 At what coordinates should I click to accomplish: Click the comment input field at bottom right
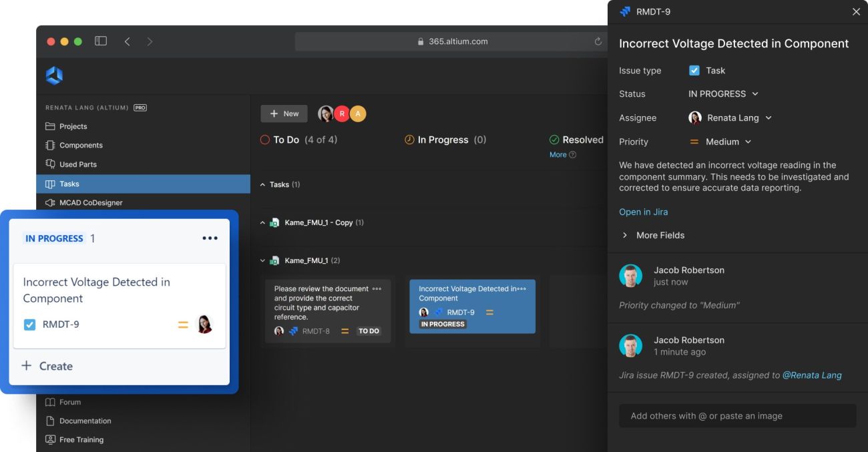click(737, 415)
